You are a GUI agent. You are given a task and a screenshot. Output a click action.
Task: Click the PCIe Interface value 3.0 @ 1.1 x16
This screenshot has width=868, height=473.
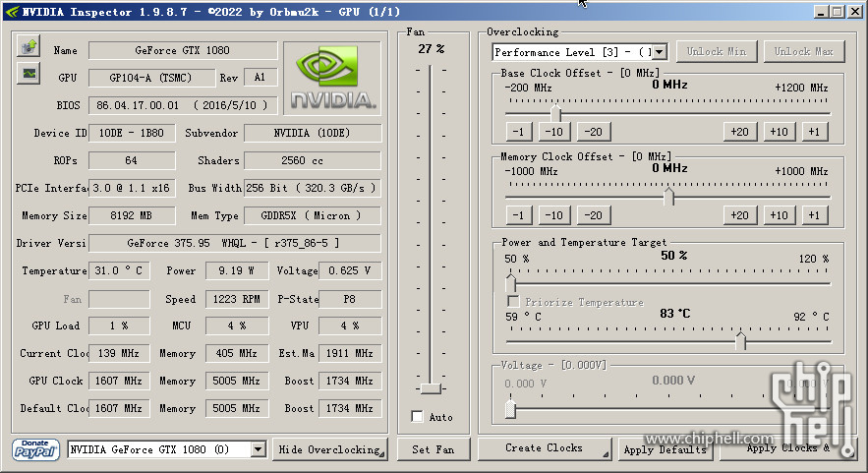pyautogui.click(x=132, y=188)
